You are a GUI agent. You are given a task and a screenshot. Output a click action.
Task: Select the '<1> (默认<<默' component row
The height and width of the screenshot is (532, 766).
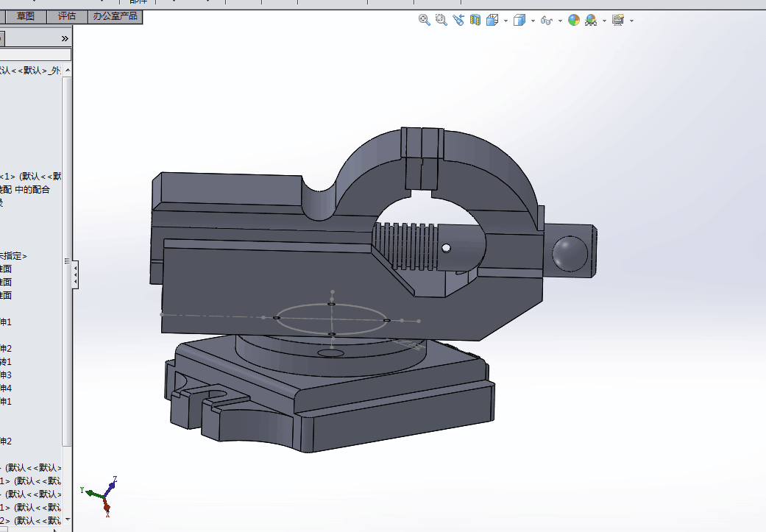30,177
